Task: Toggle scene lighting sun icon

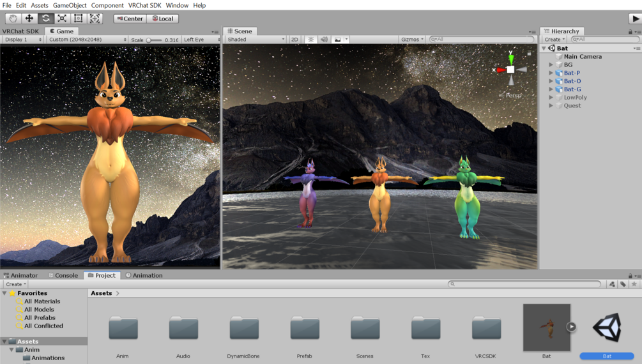Action: tap(310, 40)
